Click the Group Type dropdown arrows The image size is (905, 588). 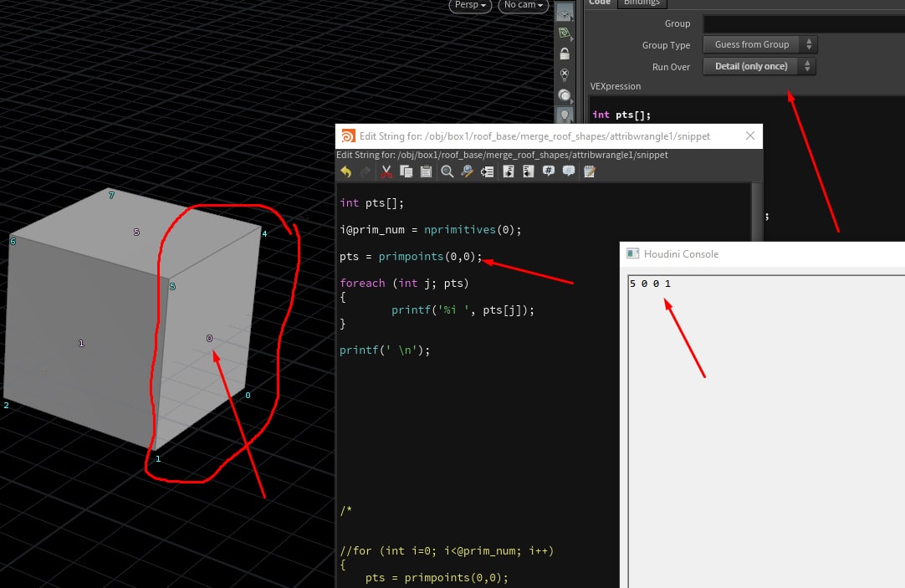point(809,44)
